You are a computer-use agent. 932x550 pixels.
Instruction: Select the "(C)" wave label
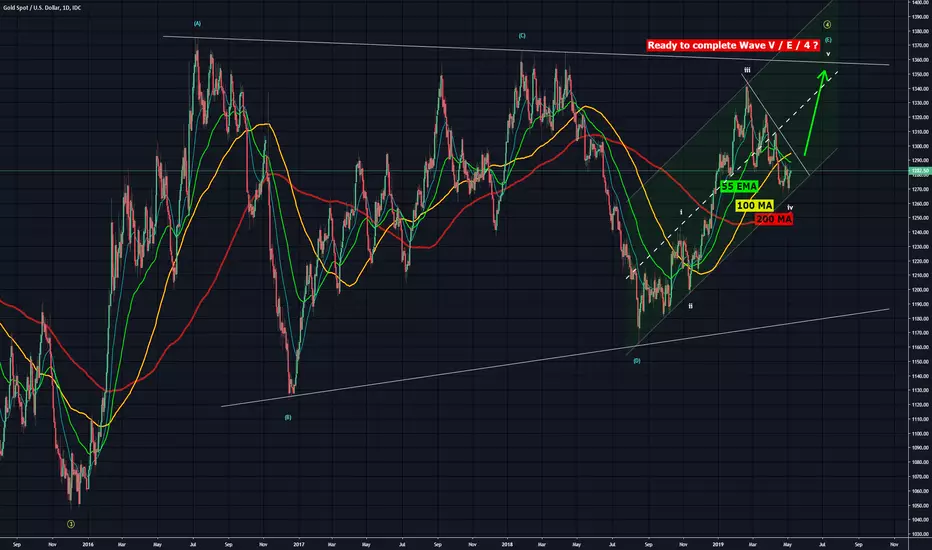(522, 36)
